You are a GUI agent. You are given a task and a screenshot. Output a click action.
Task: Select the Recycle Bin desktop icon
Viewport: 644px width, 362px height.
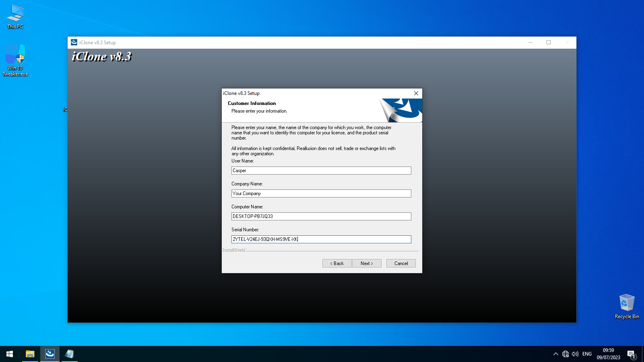(627, 306)
